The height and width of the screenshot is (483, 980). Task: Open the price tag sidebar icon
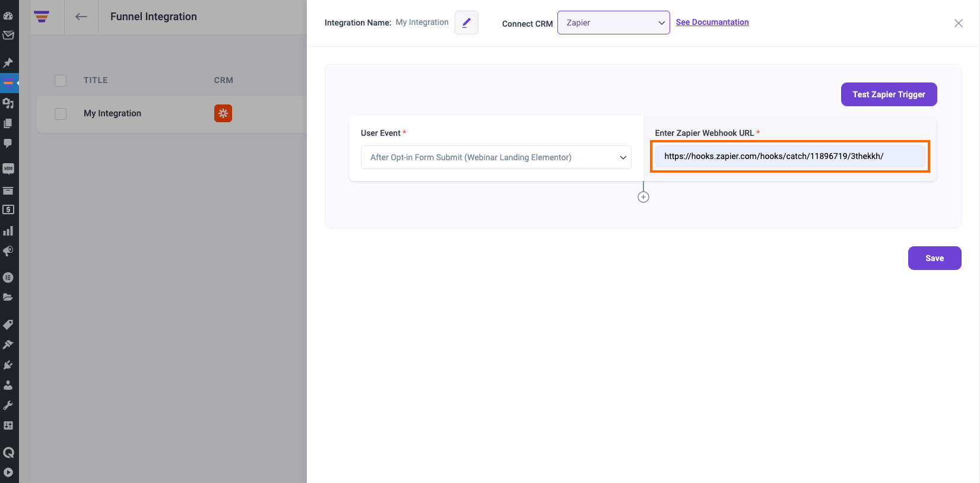point(8,325)
